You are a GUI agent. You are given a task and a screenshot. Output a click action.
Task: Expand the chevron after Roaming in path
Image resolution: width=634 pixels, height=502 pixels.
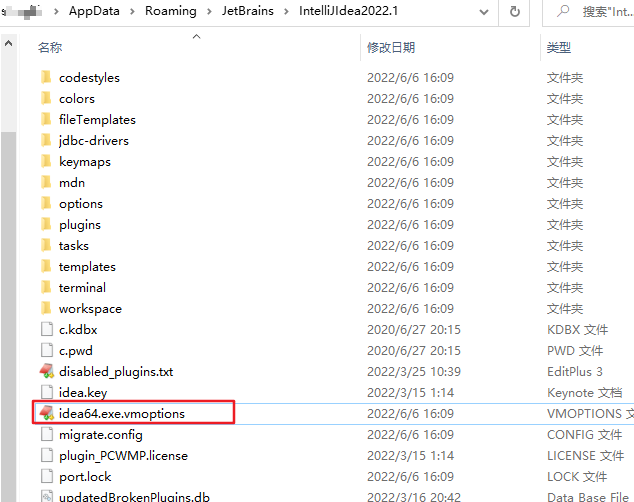(x=209, y=11)
